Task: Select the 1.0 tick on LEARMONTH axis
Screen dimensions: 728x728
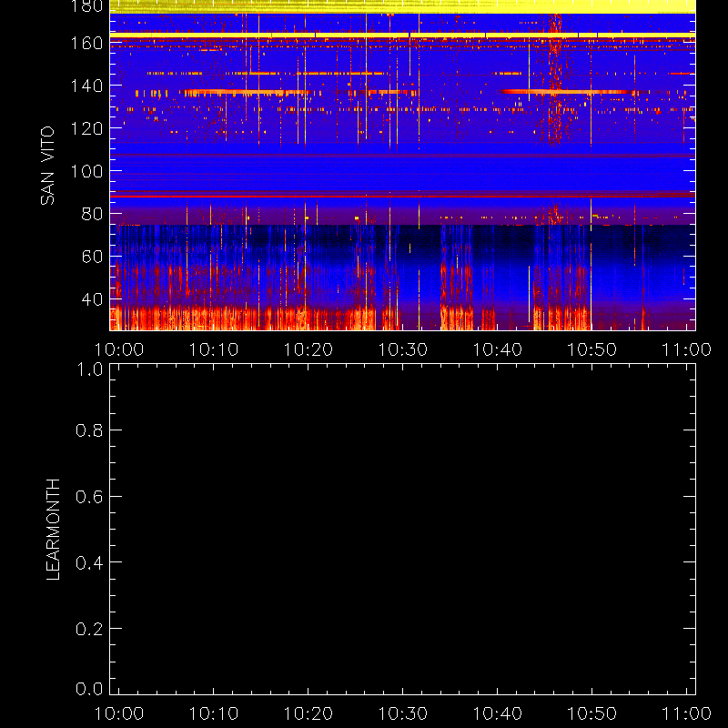Action: tap(89, 369)
